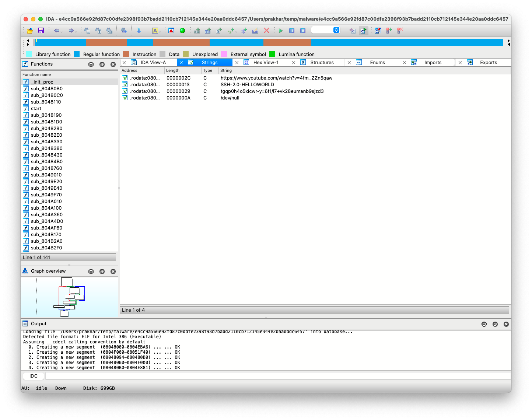
Task: Click the red warning triangle icon
Action: [x=171, y=31]
